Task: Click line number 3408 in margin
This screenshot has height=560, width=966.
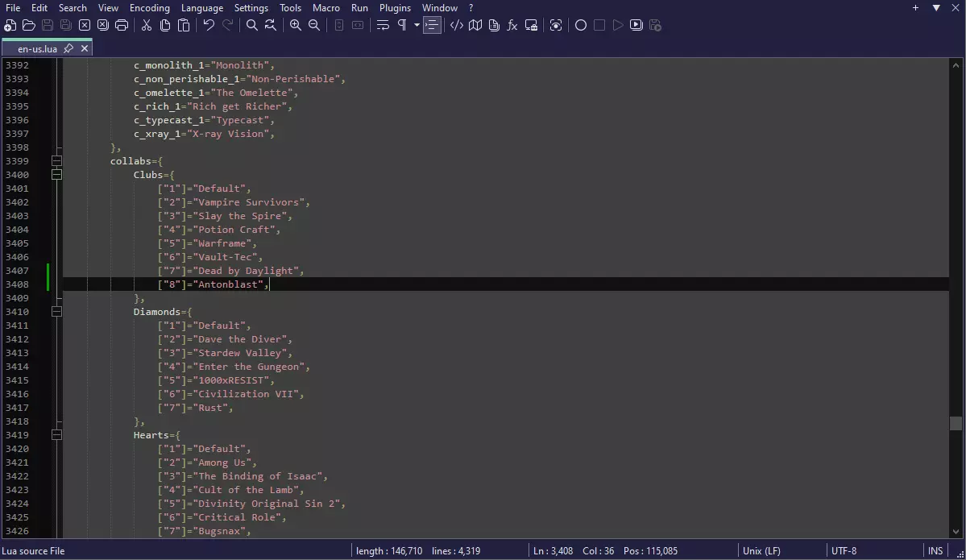Action: 17,284
